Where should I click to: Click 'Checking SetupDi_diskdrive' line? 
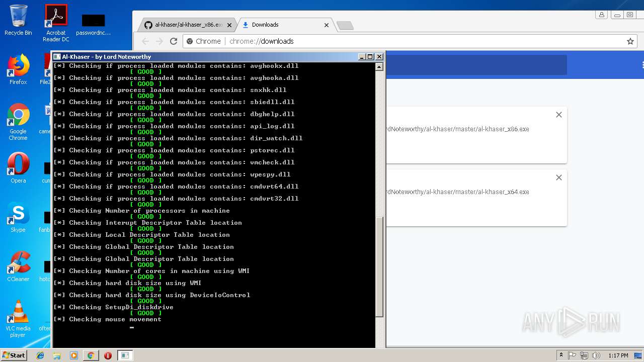[114, 307]
